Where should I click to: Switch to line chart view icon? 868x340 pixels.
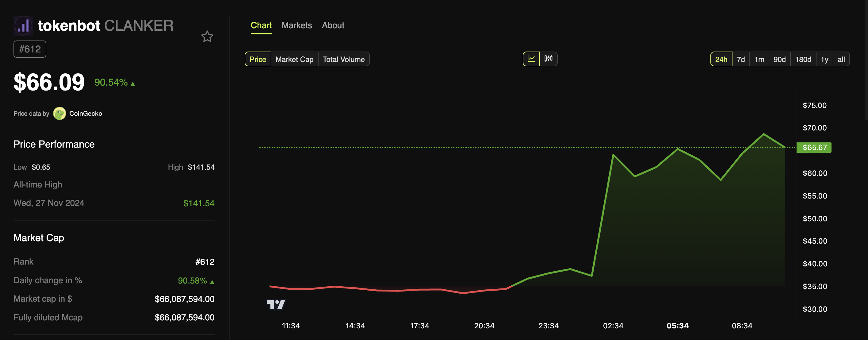[x=531, y=59]
